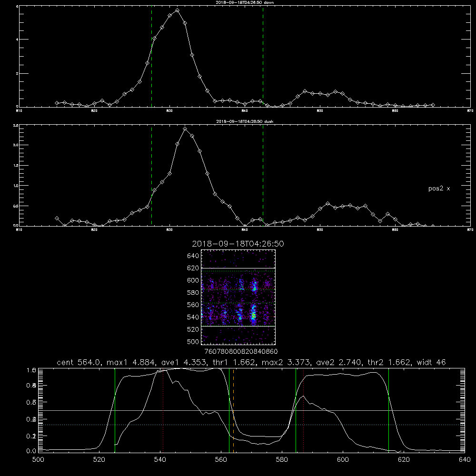Click the red dotted line near 587 in bottom plot
Viewport: 476px width, 476px height.
[x=303, y=410]
